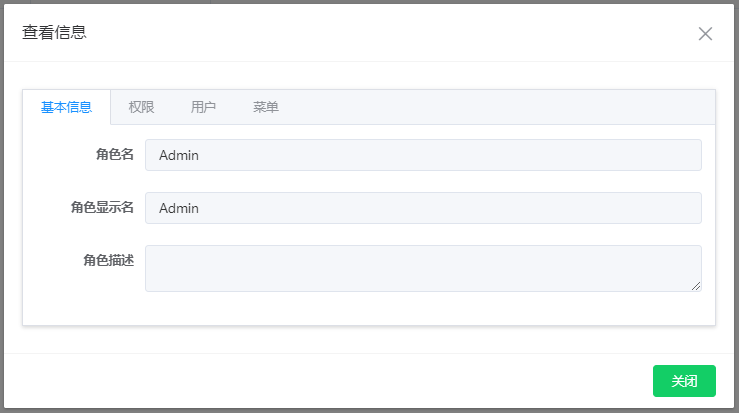Click the 角色名 field label
Screen dimensions: 739x413
click(114, 155)
